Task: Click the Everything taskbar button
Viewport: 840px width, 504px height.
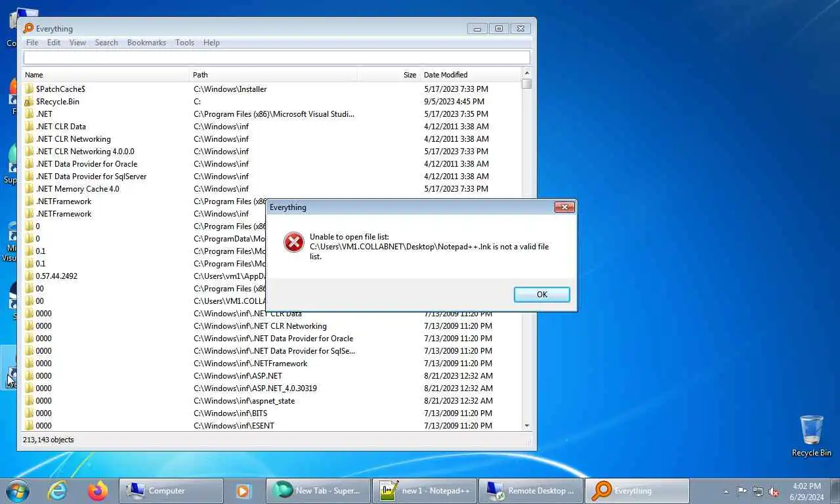Action: point(637,490)
